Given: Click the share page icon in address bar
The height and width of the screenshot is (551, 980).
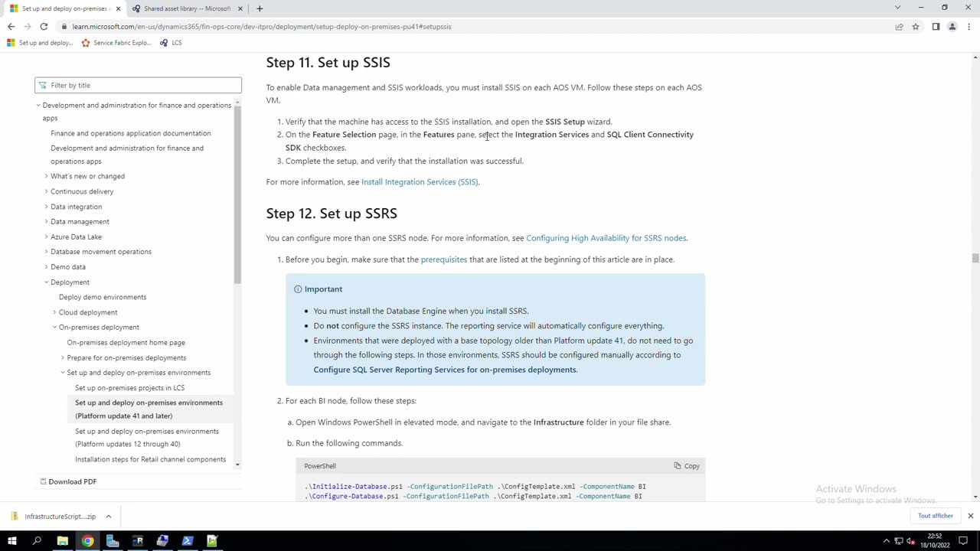Looking at the screenshot, I should (x=899, y=26).
